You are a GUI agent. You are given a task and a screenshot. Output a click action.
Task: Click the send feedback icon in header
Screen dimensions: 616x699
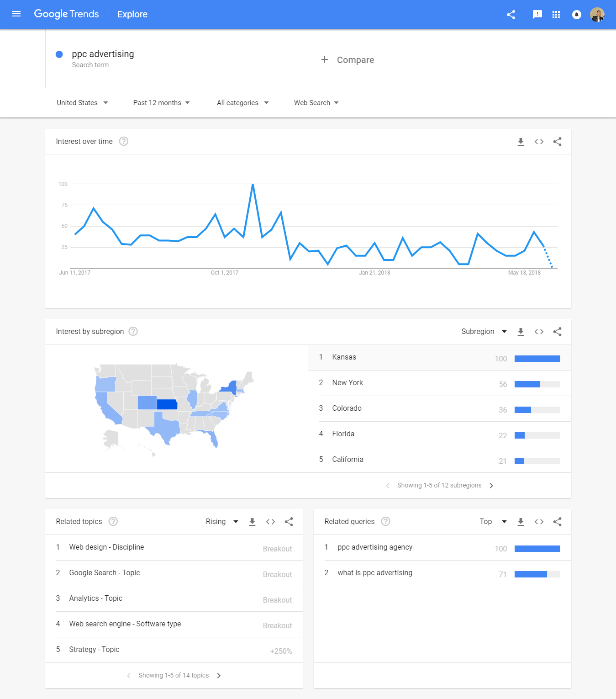(x=537, y=15)
